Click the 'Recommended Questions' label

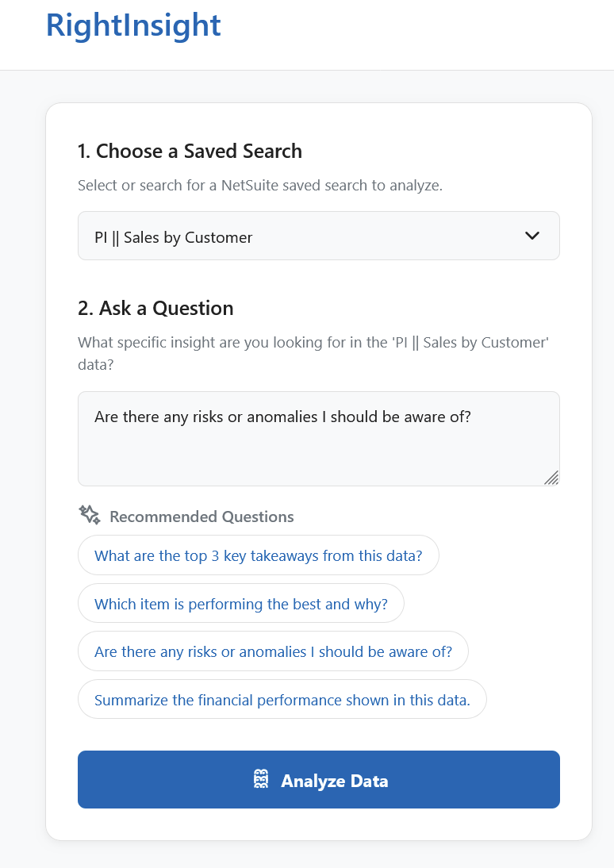[x=201, y=517]
